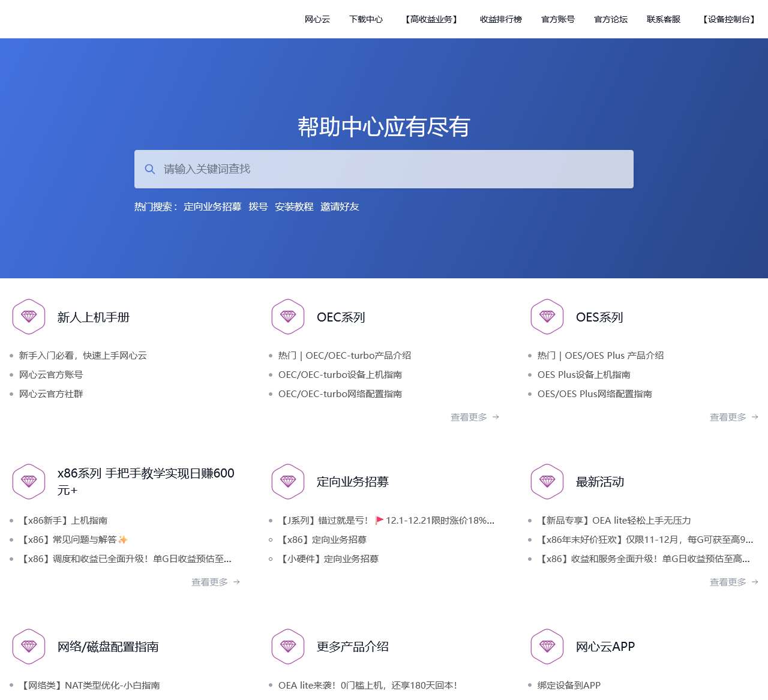This screenshot has height=700, width=768.
Task: Open 【x86】调度和收益已全面升级 article
Action: point(125,559)
